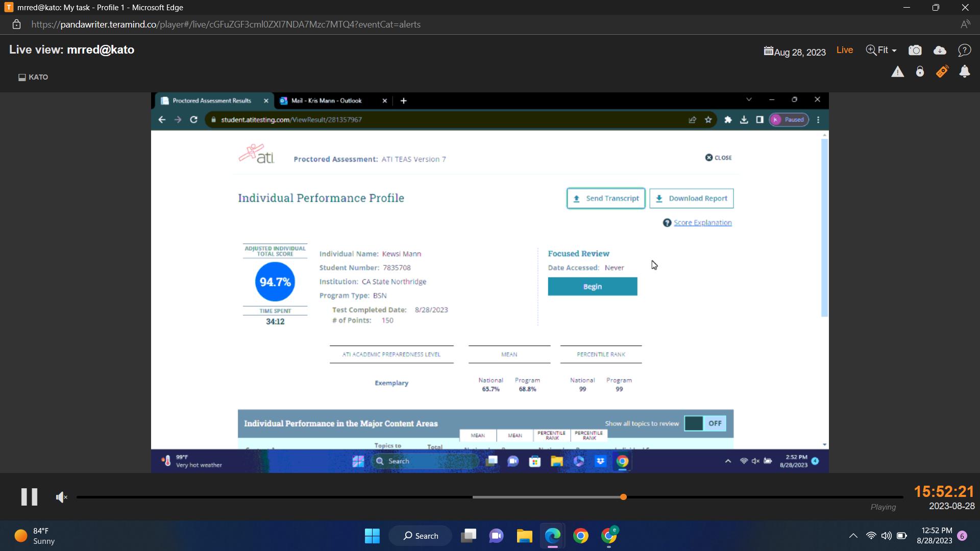The image size is (980, 551).
Task: Click the bell notifications icon
Action: (x=964, y=72)
